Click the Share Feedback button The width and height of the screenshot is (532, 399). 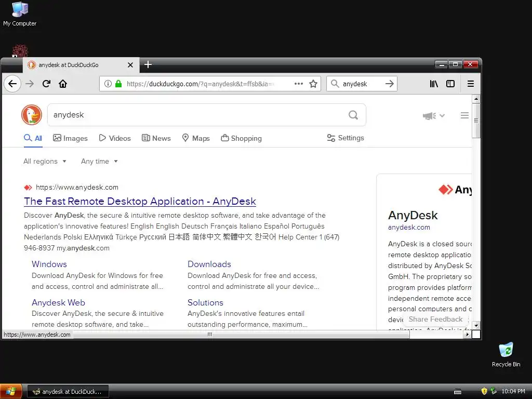click(x=436, y=320)
